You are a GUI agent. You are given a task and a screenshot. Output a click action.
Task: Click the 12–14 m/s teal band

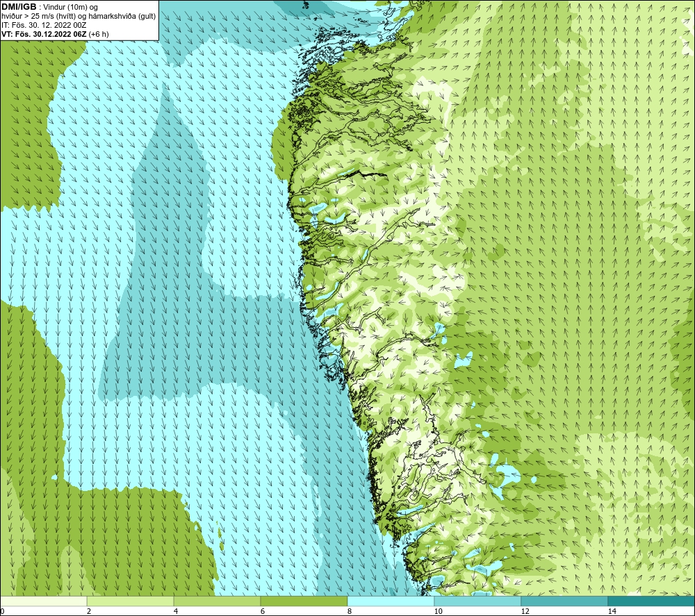[564, 601]
